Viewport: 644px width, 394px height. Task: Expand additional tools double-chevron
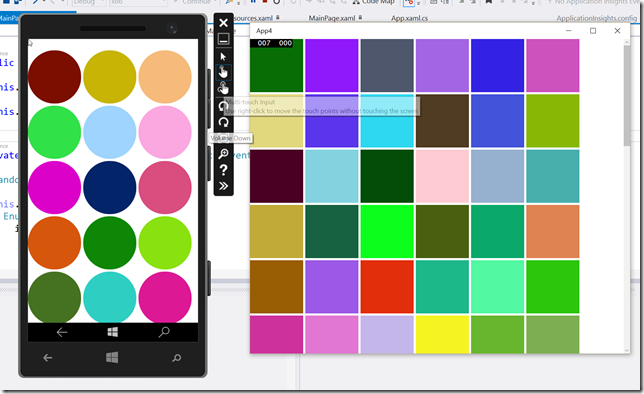(223, 186)
